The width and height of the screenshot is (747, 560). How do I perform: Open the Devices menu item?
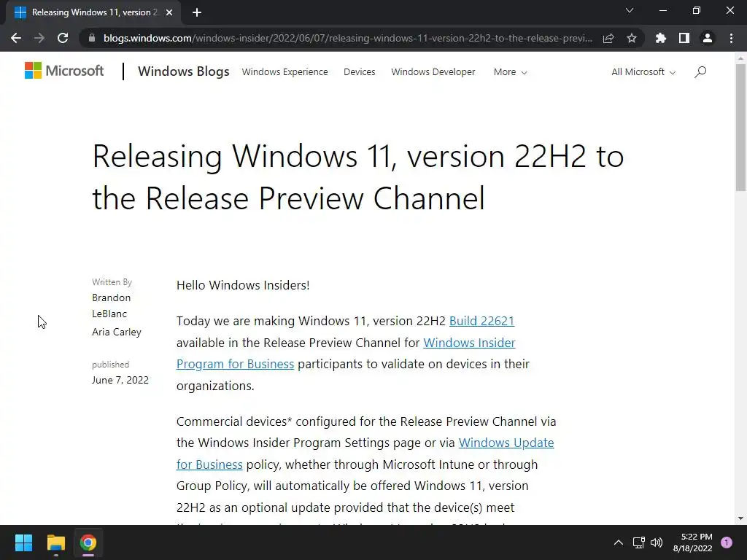(359, 72)
